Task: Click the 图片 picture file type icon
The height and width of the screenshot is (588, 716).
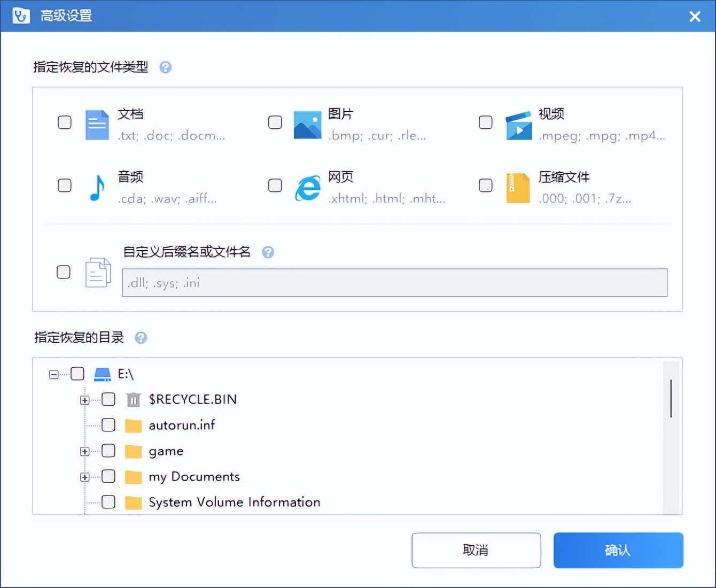Action: click(x=307, y=124)
